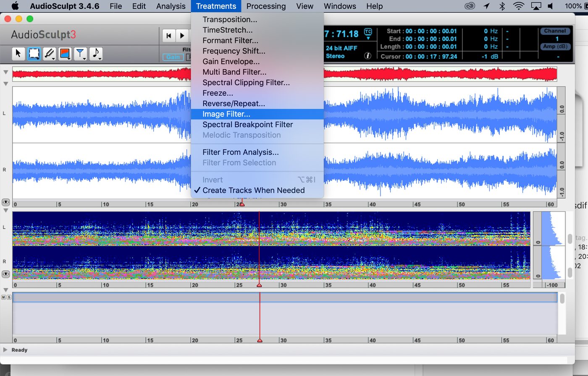This screenshot has height=376, width=588.
Task: Select the highlighted treatment track lane
Action: point(285,298)
